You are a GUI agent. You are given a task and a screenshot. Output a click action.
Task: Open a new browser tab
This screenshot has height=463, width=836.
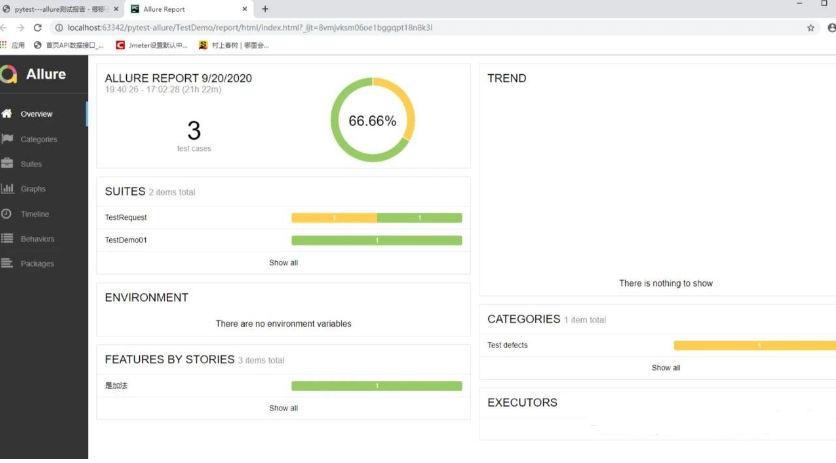pyautogui.click(x=265, y=9)
